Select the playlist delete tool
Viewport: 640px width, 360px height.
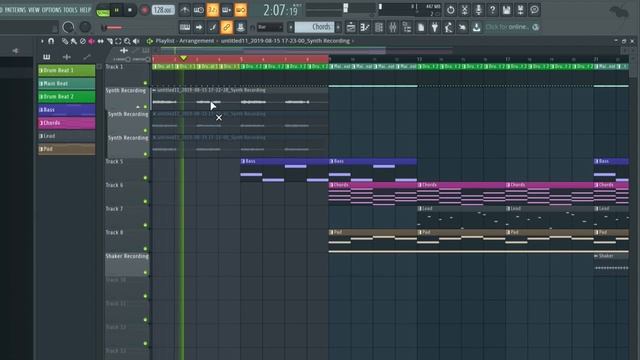coord(83,41)
